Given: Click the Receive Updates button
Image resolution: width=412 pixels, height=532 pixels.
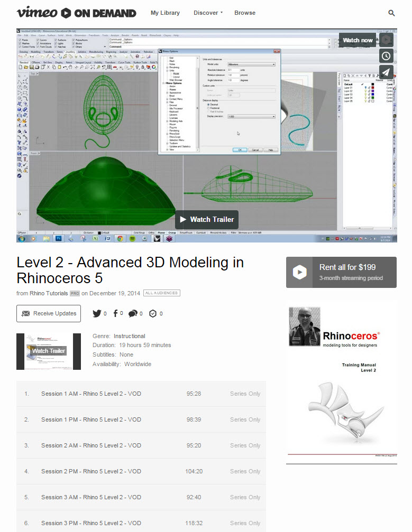Looking at the screenshot, I should 49,313.
